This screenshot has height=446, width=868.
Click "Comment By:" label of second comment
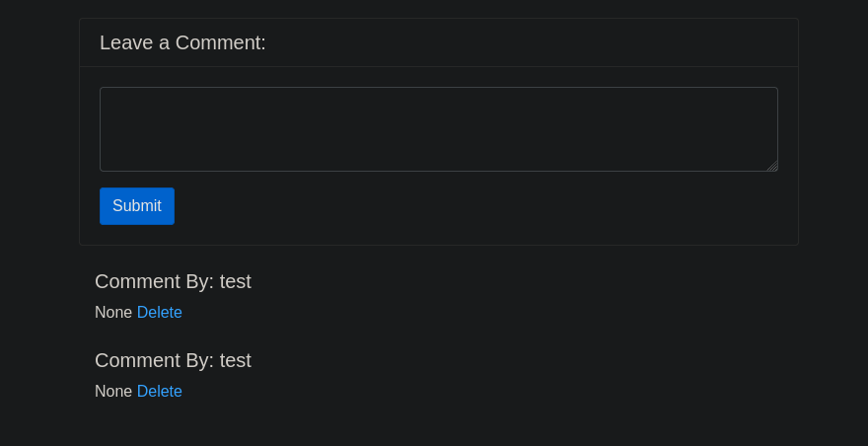pos(155,360)
